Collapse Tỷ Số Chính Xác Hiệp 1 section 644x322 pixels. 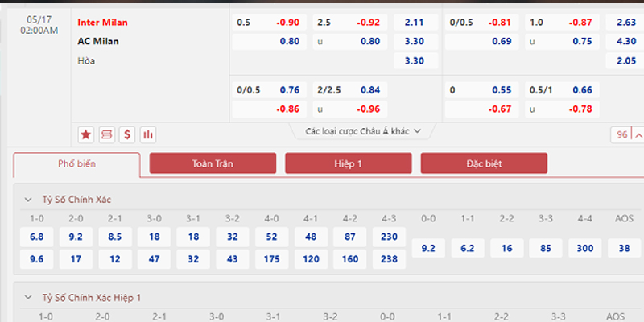[28, 298]
